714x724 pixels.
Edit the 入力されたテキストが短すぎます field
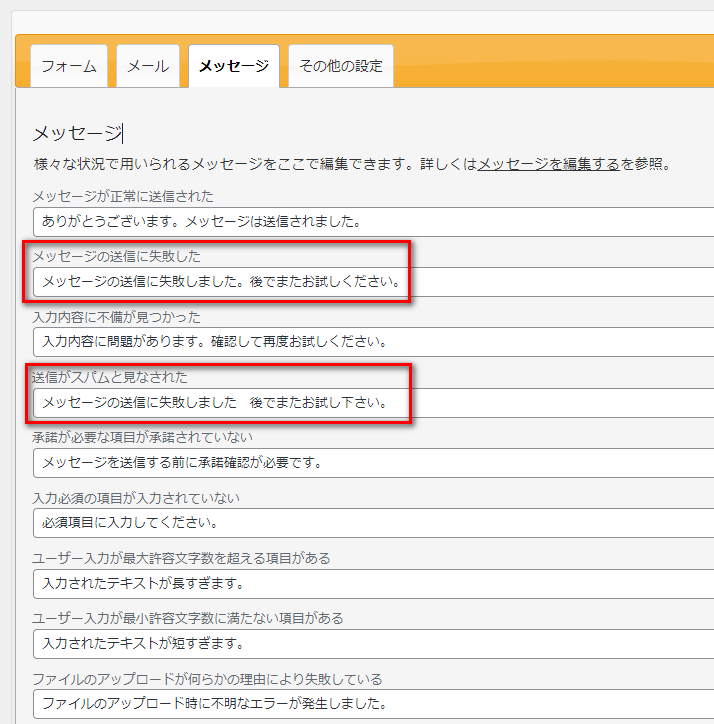(374, 644)
